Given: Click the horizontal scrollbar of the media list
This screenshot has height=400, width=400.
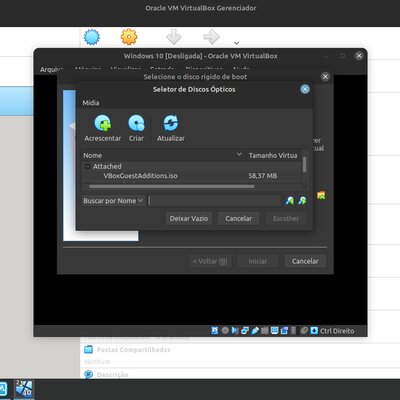Looking at the screenshot, I should [x=172, y=187].
